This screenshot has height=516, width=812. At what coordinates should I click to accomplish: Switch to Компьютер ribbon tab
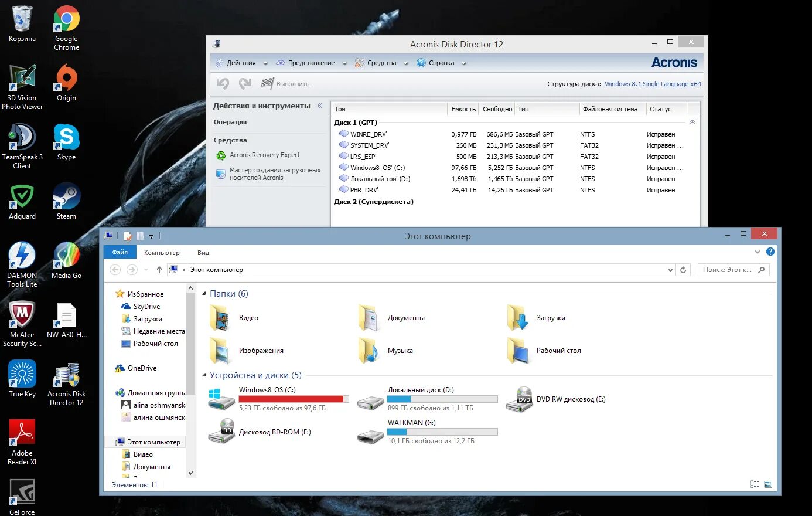[x=162, y=253]
